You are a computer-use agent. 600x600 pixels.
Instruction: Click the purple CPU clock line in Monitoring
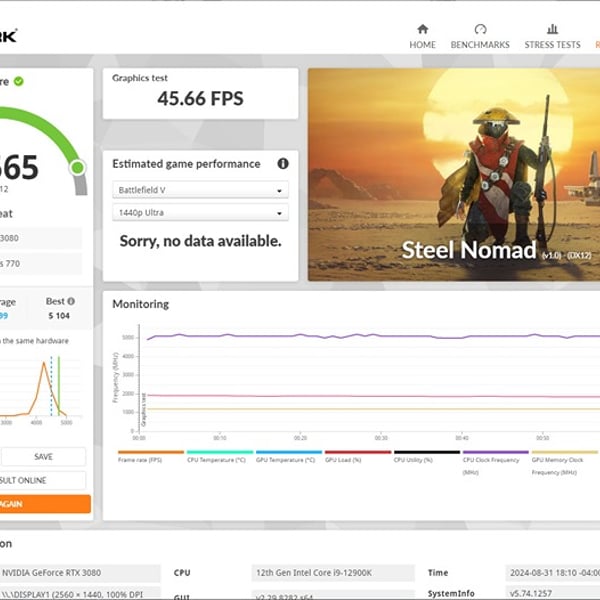[373, 336]
